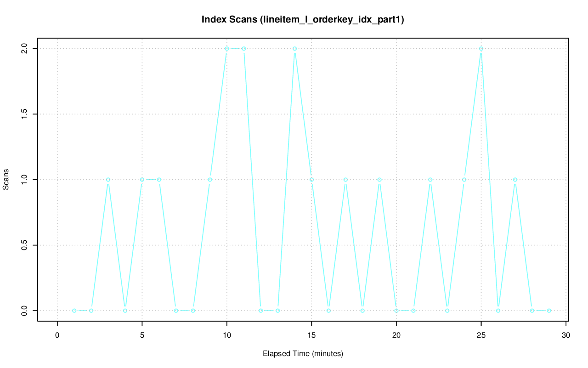The image size is (588, 368).
Task: Click the x-axis tick label "15"
Action: point(311,335)
